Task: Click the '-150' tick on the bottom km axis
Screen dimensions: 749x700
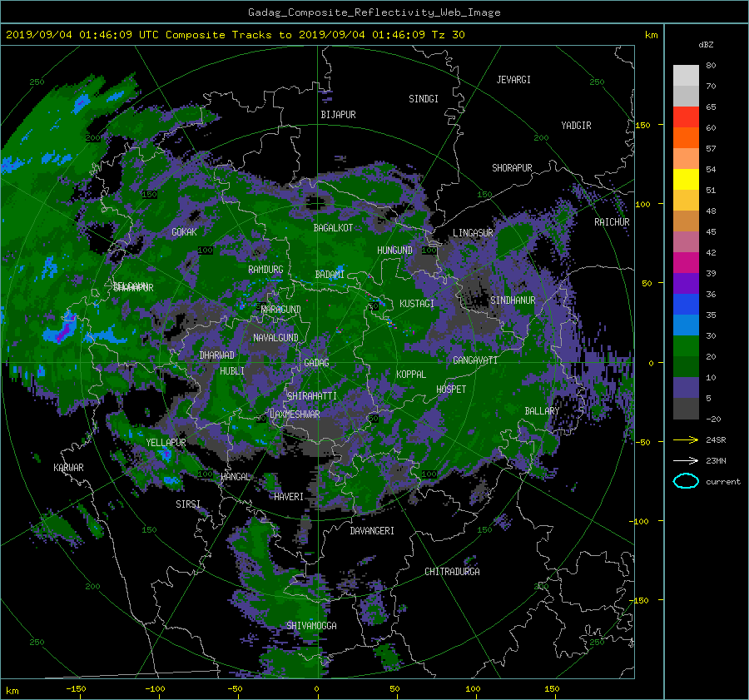Action: pos(76,689)
